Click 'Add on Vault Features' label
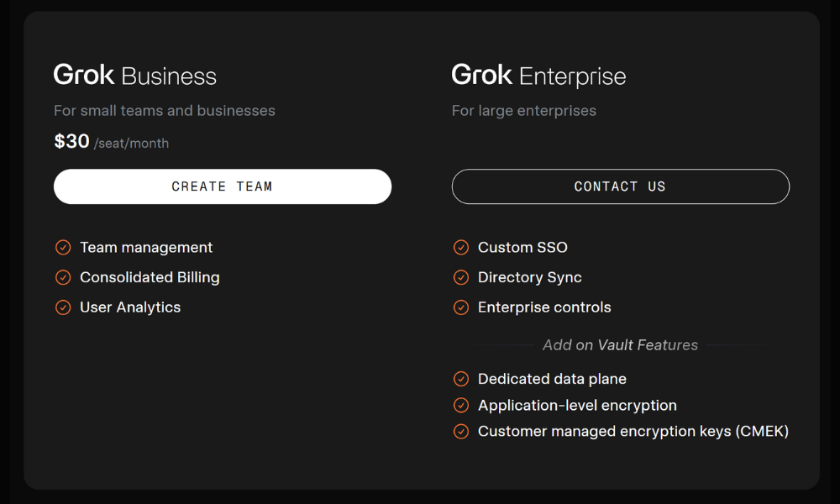Image resolution: width=840 pixels, height=504 pixels. coord(621,345)
